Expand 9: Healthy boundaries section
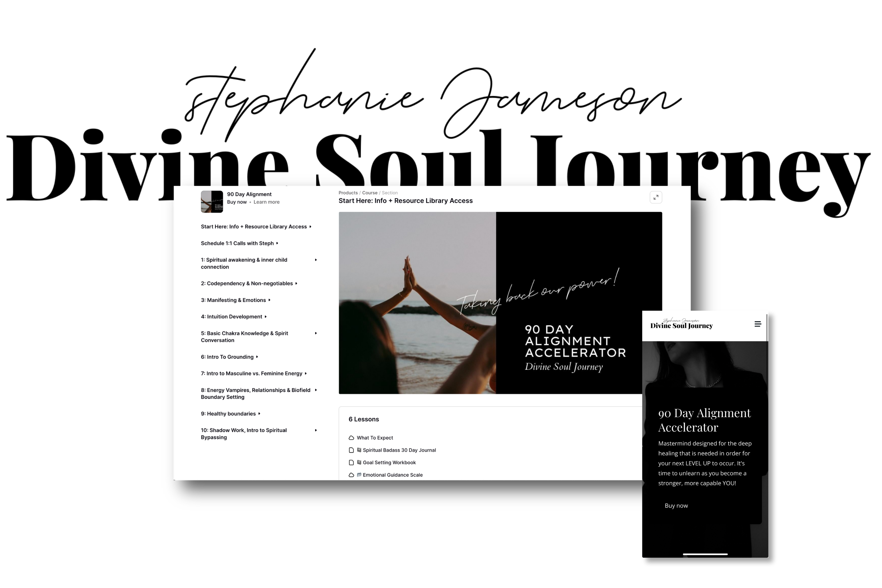Viewport: 882px width, 588px height. coord(259,414)
